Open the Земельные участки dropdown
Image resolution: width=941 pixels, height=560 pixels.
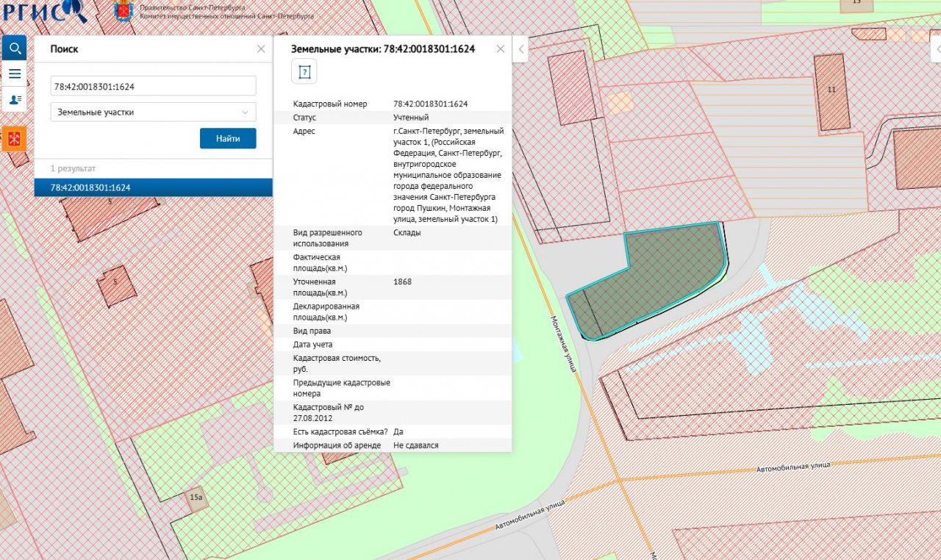pos(153,112)
